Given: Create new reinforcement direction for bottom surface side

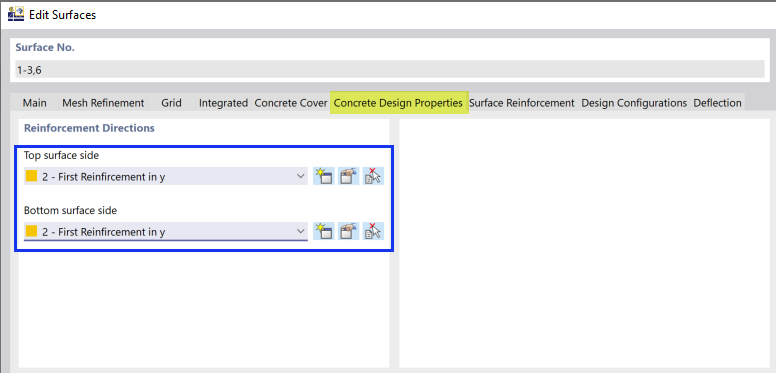Looking at the screenshot, I should 324,231.
